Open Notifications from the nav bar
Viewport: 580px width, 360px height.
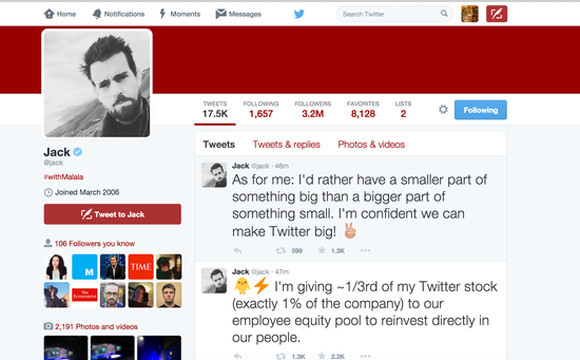[118, 14]
